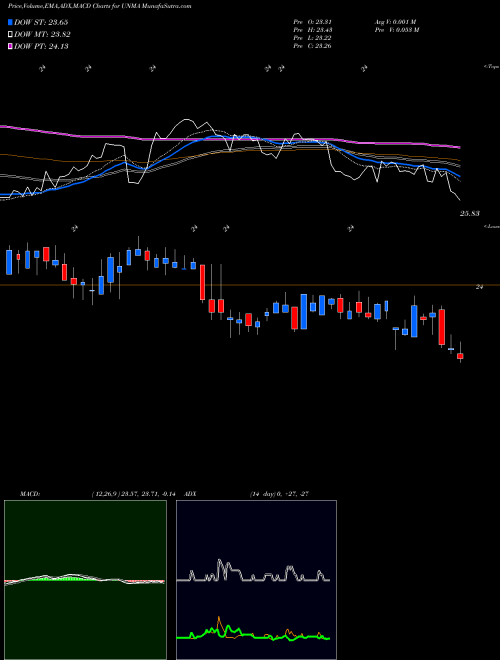Click the '24' price level label
500x660 pixels.
(x=479, y=287)
